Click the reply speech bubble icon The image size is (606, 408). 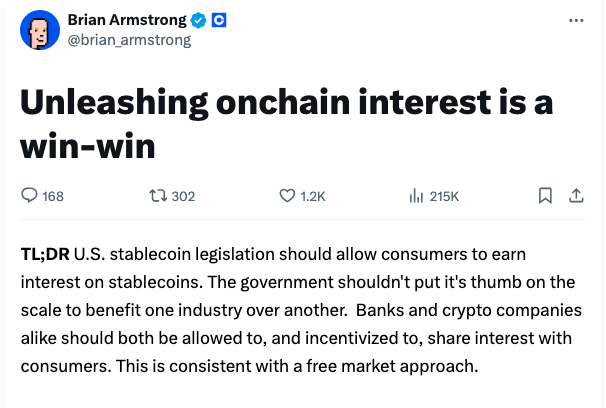click(29, 196)
